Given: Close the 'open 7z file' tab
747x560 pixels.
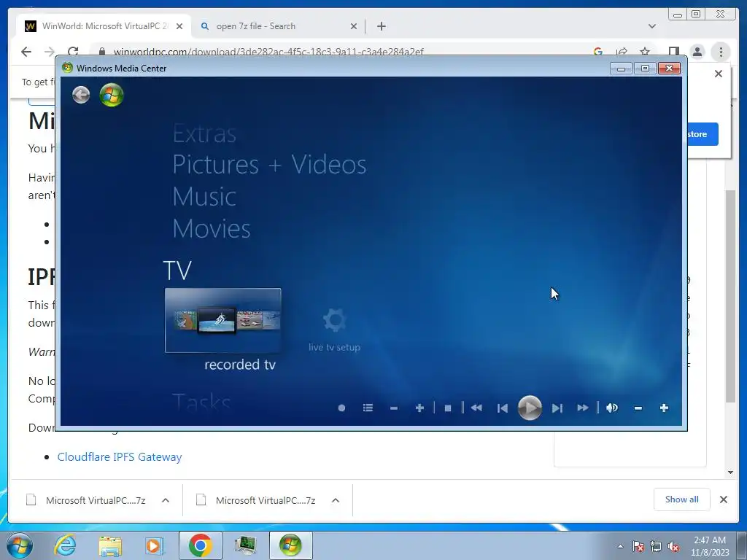Looking at the screenshot, I should (x=354, y=26).
